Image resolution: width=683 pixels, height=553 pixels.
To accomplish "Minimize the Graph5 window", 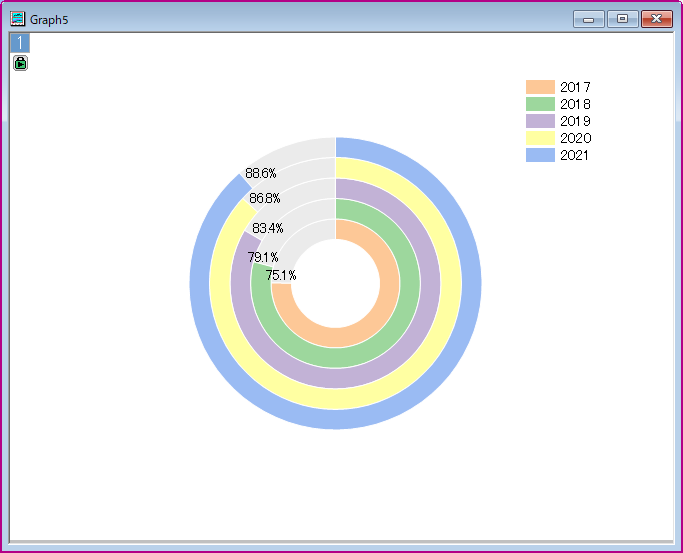I will coord(588,19).
